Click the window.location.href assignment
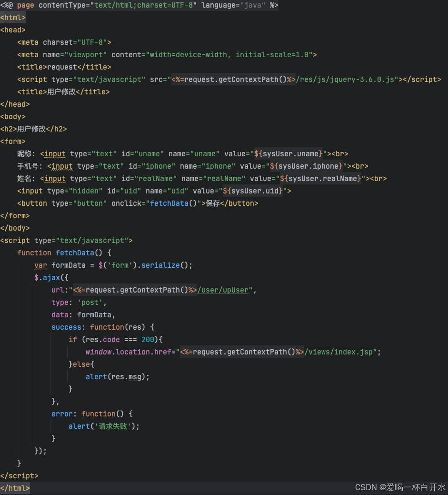The height and width of the screenshot is (495, 448). 233,352
